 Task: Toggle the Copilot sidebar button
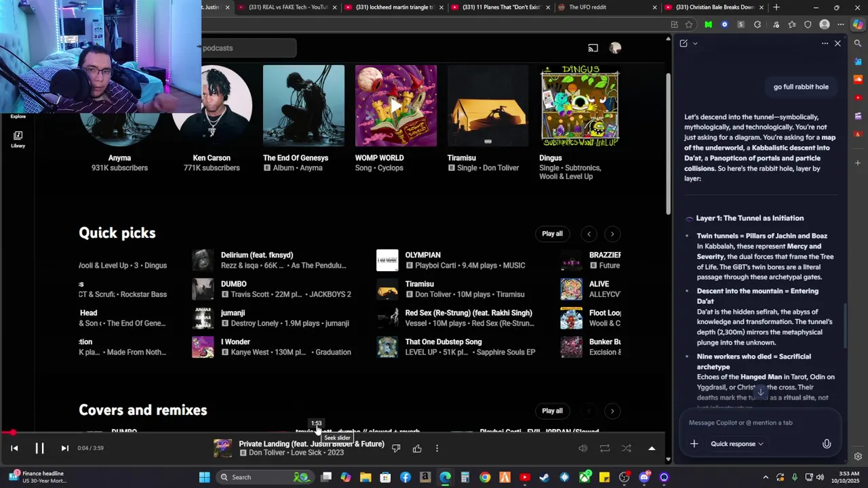[x=858, y=24]
